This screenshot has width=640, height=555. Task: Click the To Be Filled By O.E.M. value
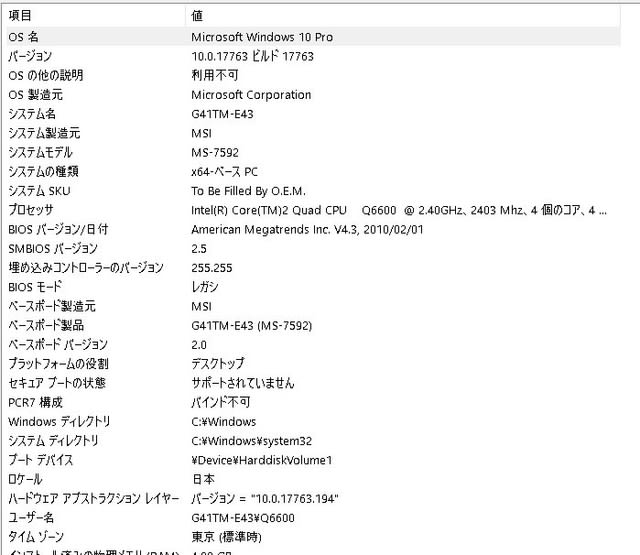pos(249,191)
